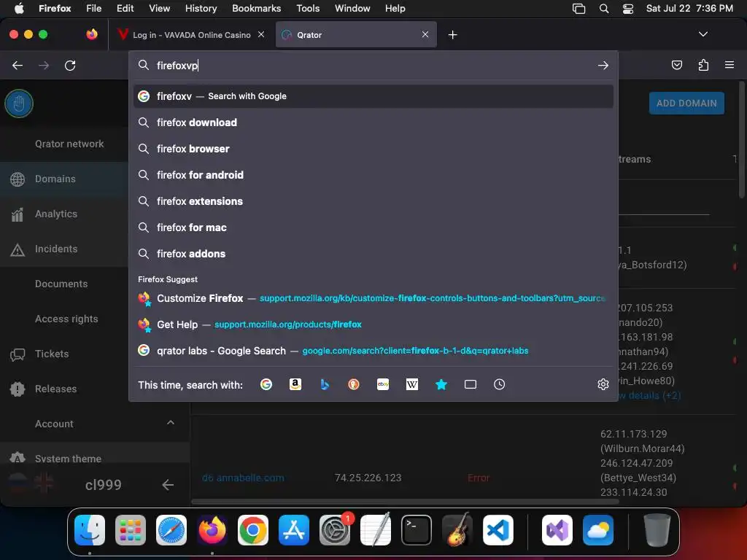The image size is (747, 560).
Task: Reload the page with refresh icon
Action: (x=70, y=65)
